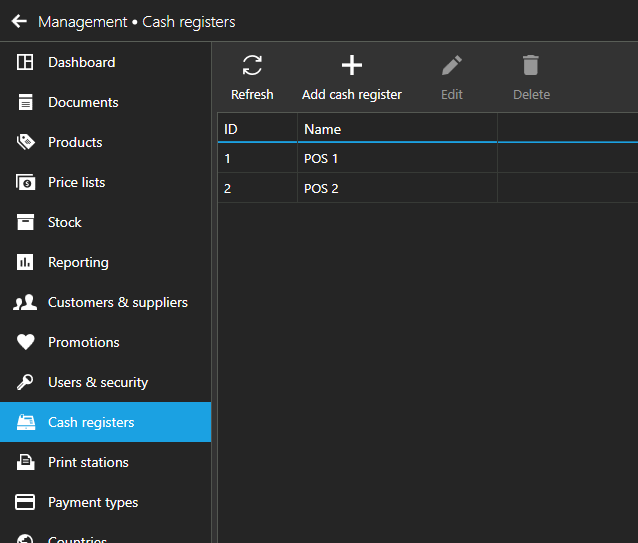Click the Edit pencil icon
The width and height of the screenshot is (638, 543).
pyautogui.click(x=452, y=65)
